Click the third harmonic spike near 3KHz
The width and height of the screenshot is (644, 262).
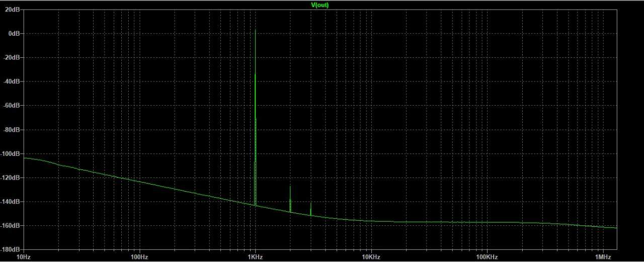[310, 209]
